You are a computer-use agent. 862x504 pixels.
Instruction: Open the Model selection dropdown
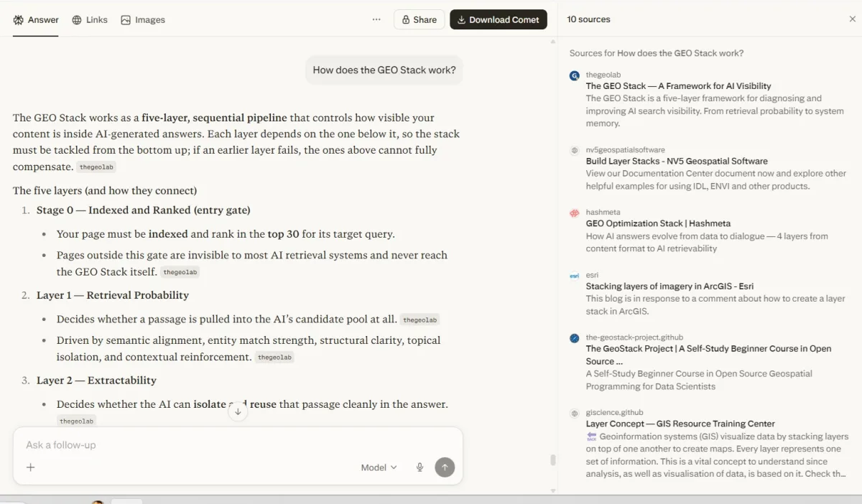coord(378,467)
